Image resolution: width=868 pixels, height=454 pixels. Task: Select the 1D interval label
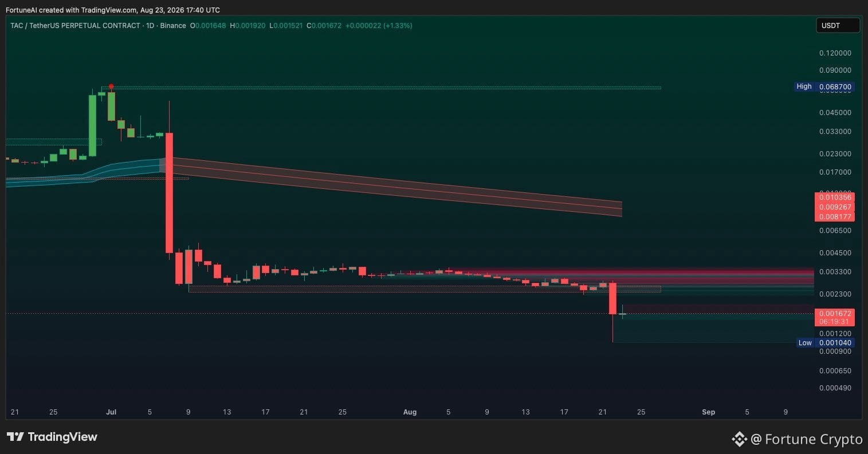pos(151,26)
